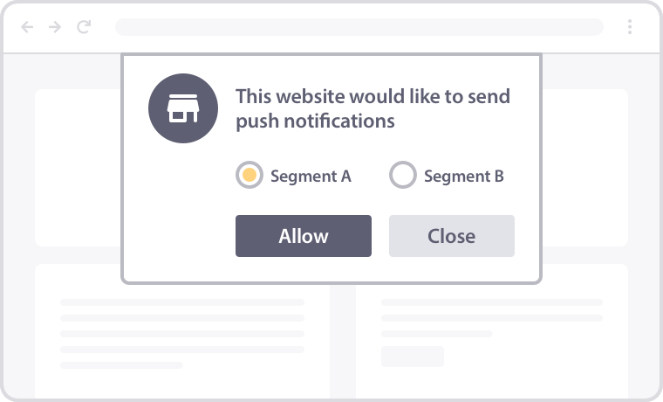Image resolution: width=663 pixels, height=402 pixels.
Task: Click the store icon in the notification dialog
Action: 181,109
